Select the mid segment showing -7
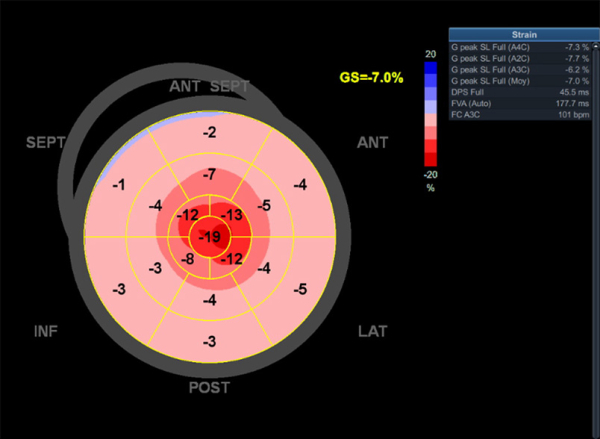 click(210, 175)
